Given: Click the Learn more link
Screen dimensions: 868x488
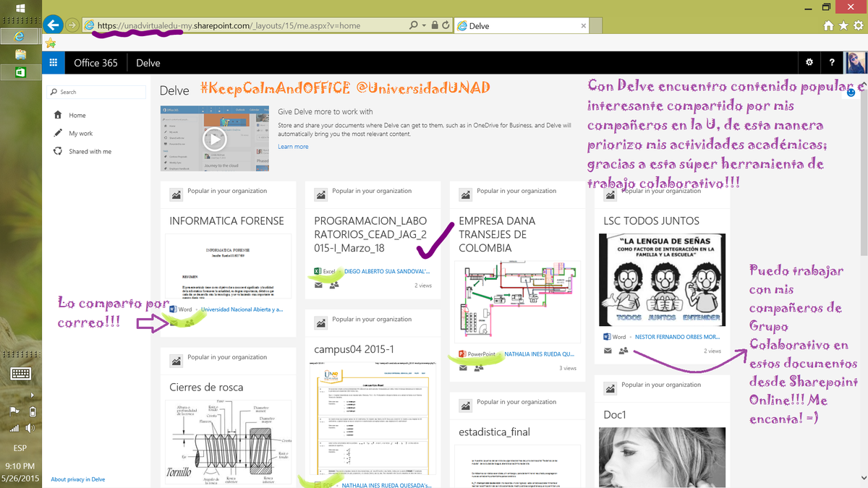Looking at the screenshot, I should (293, 146).
